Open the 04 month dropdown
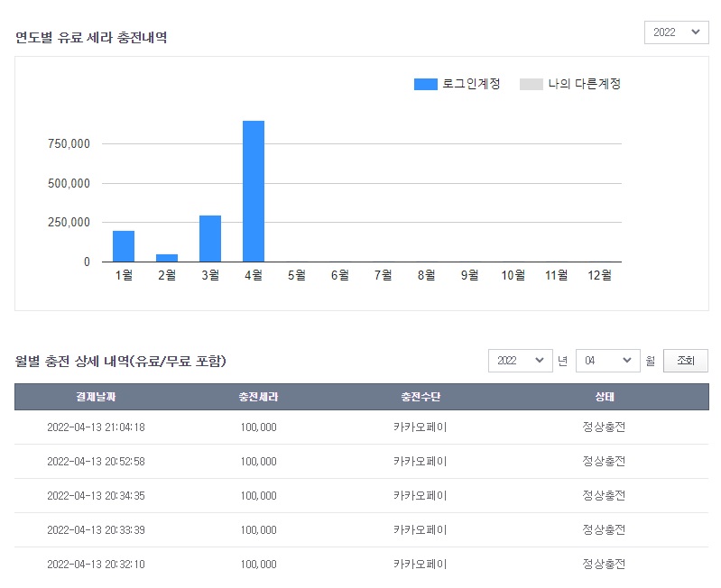This screenshot has width=721, height=588. 607,361
